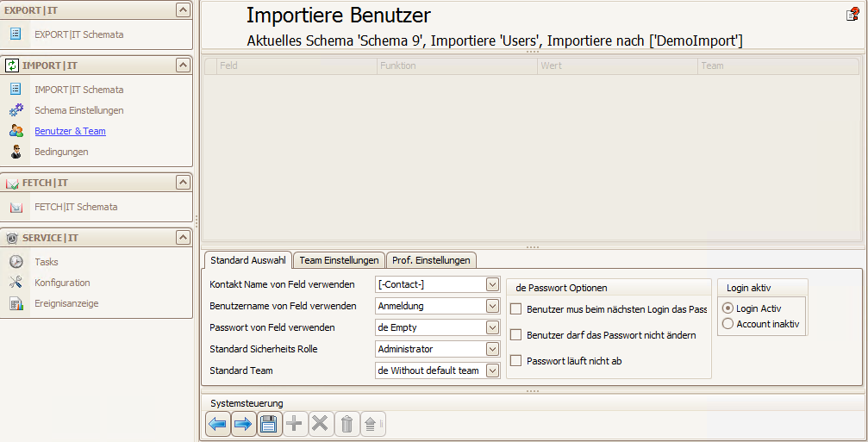Open 'Ereignisanzeige' under SERVICE|IT

(66, 303)
